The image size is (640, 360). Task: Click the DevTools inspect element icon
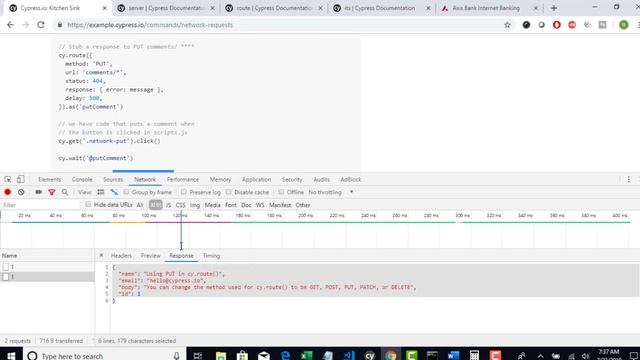8,180
